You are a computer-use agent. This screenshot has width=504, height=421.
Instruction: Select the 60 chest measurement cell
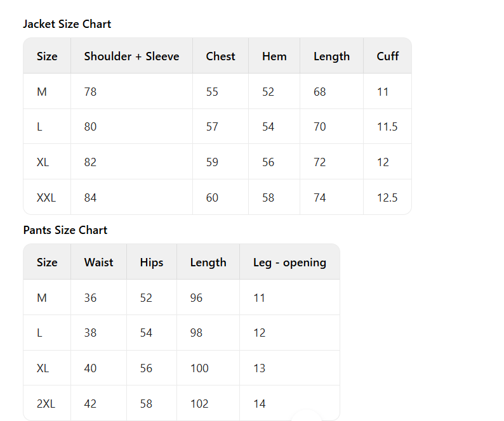(x=212, y=198)
